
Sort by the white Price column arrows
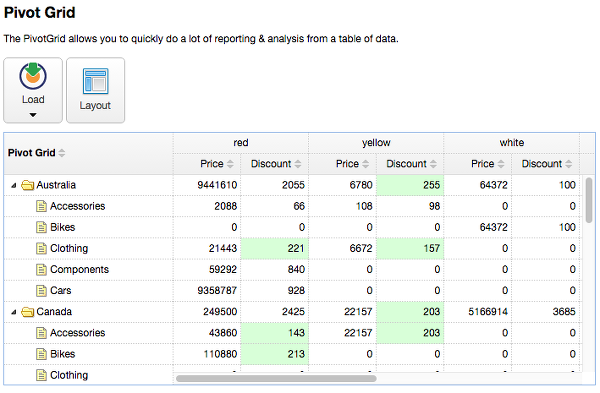(501, 164)
